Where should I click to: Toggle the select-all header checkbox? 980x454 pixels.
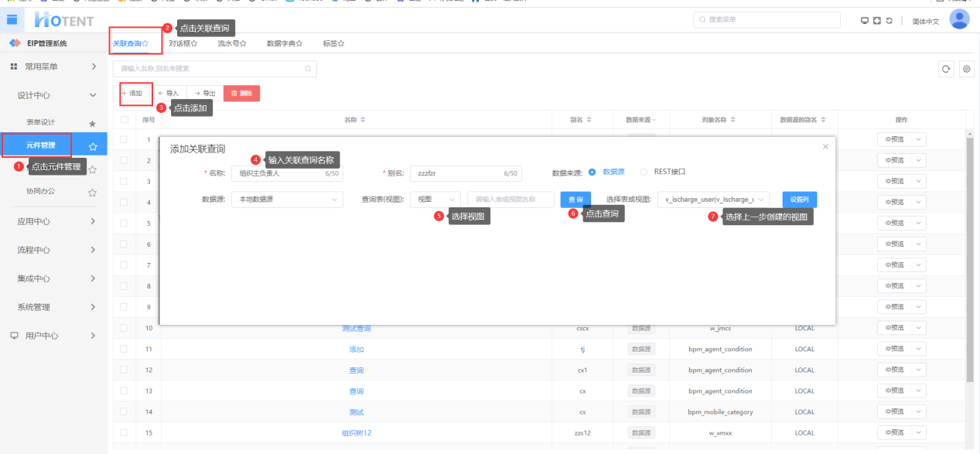tap(125, 120)
